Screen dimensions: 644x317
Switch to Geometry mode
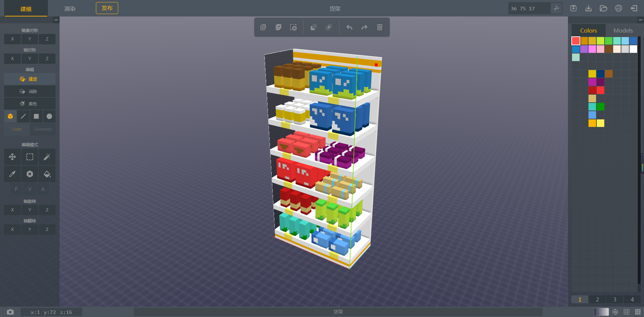pyautogui.click(x=43, y=129)
